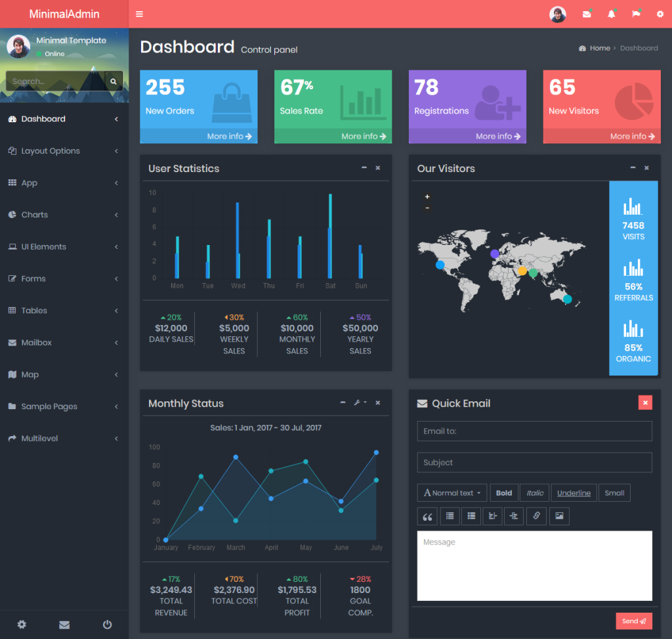
Task: Expand the Dashboard sidebar menu
Action: [x=64, y=119]
